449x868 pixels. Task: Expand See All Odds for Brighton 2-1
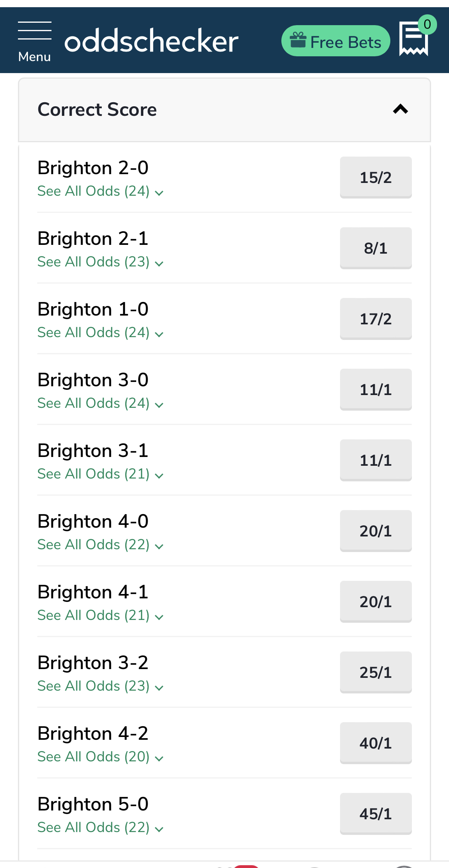tap(101, 262)
